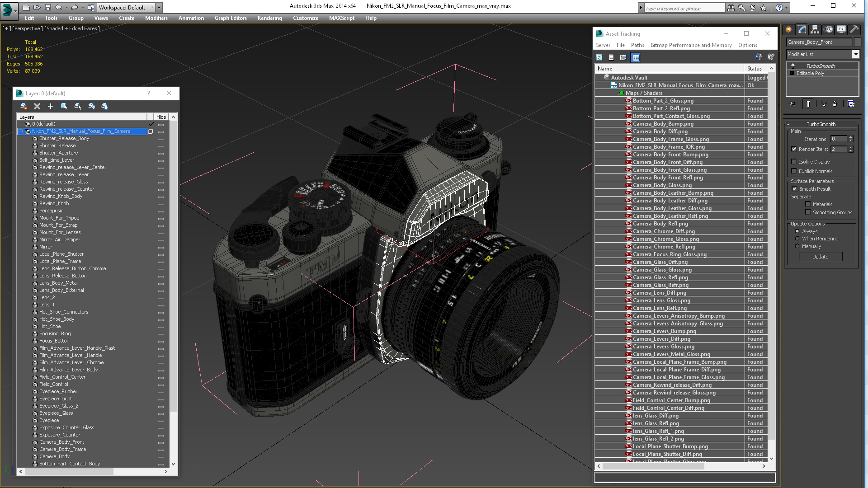868x488 pixels.
Task: Select the Manually update radio button
Action: [797, 246]
